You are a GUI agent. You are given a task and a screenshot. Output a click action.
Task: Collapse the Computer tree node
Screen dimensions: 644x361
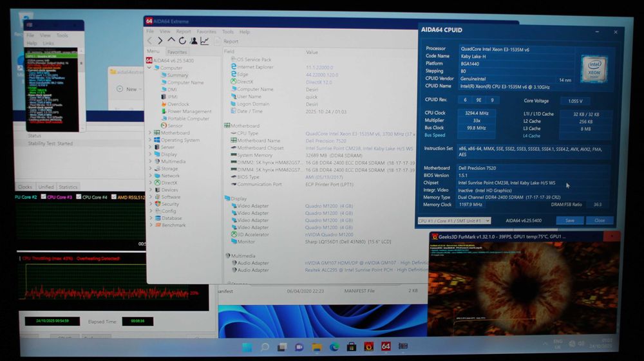(149, 68)
